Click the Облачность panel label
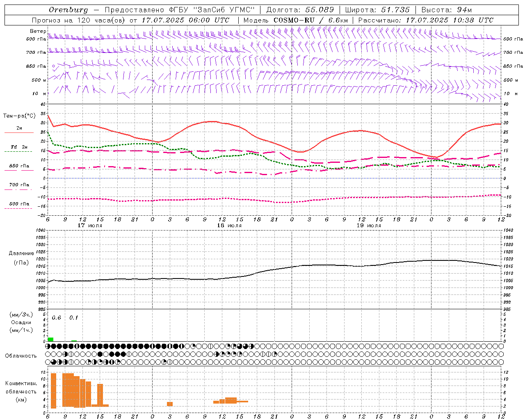The height and width of the screenshot is (420, 525). [21, 356]
